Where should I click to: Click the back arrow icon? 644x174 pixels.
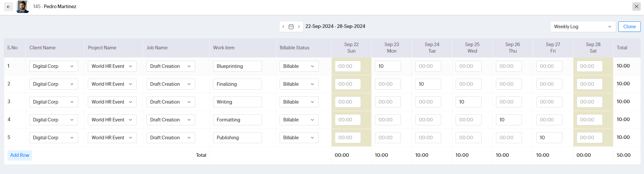click(8, 7)
